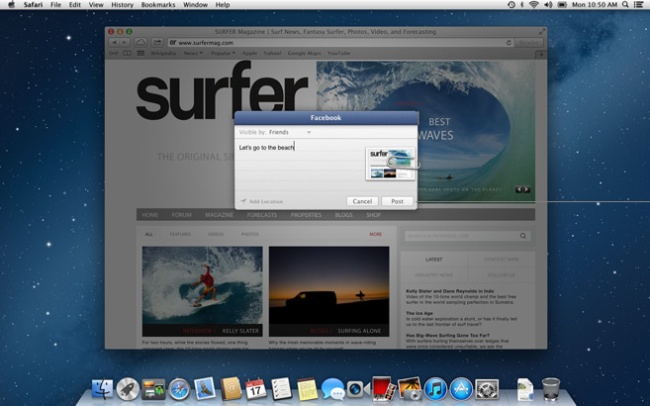Open the Messages app in the dock
The height and width of the screenshot is (406, 650).
(x=332, y=389)
